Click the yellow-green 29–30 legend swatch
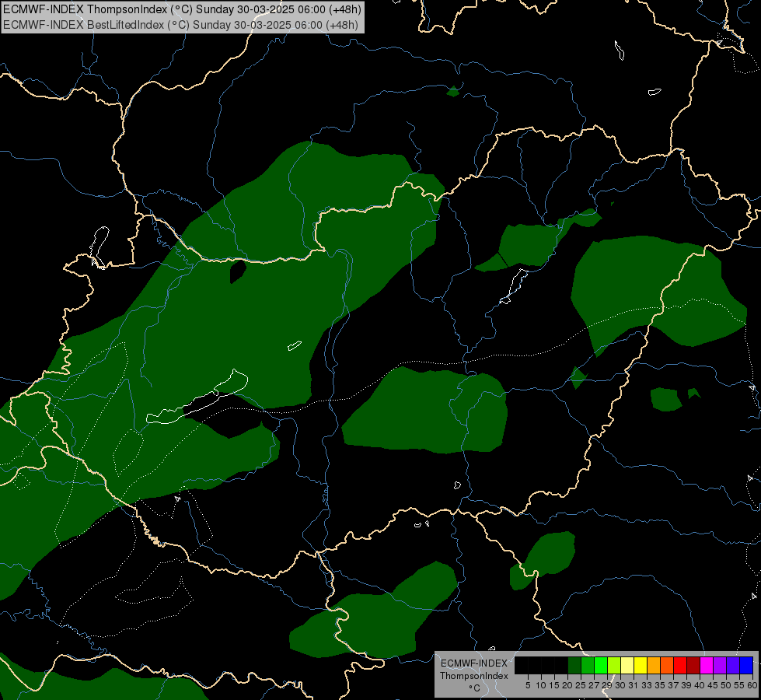Screen dimensions: 761x700 [x=614, y=665]
